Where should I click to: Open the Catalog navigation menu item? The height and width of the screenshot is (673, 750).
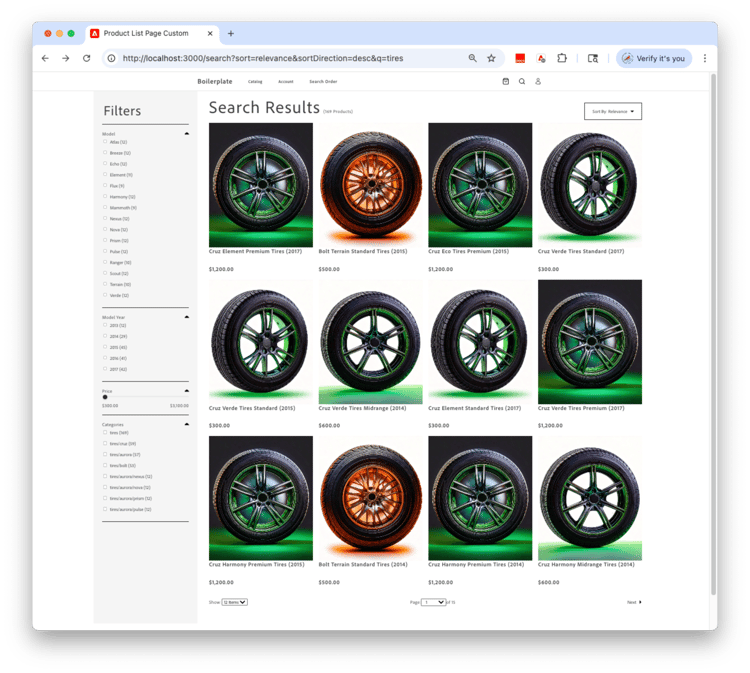click(255, 81)
